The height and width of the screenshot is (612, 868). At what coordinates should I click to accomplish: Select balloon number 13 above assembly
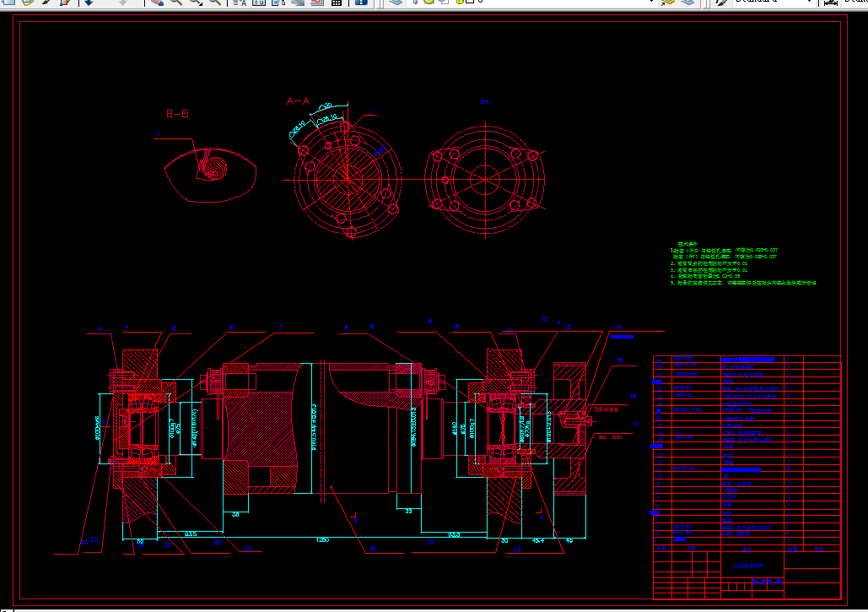(x=567, y=328)
